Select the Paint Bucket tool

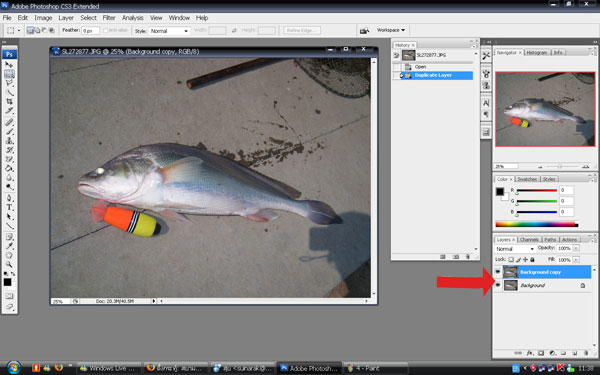coord(9,168)
